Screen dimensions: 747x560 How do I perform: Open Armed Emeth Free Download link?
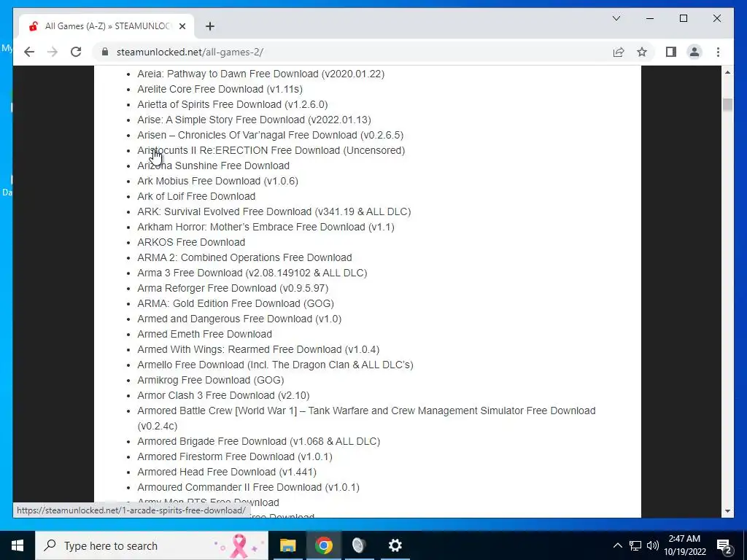pos(204,334)
